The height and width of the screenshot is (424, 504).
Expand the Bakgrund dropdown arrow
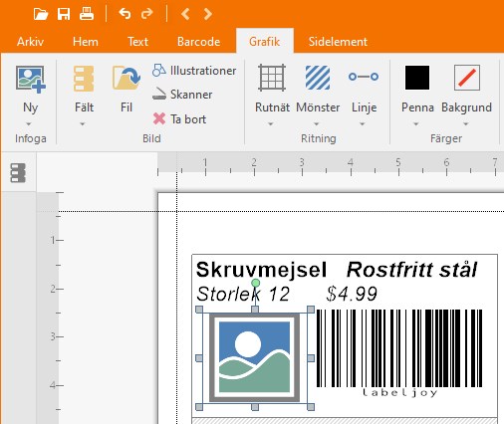[466, 123]
